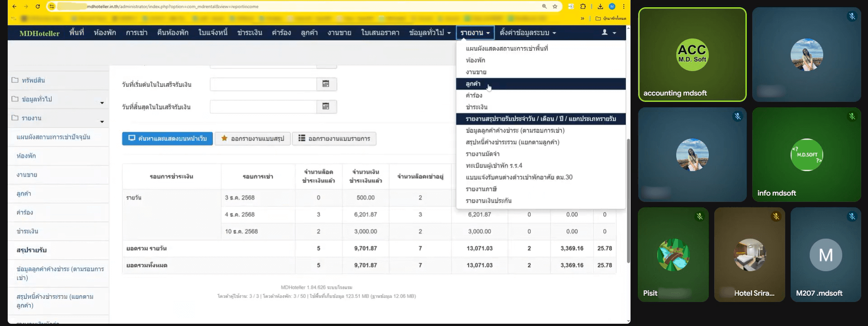
Task: Open calendar picker for receipt start date
Action: [326, 84]
